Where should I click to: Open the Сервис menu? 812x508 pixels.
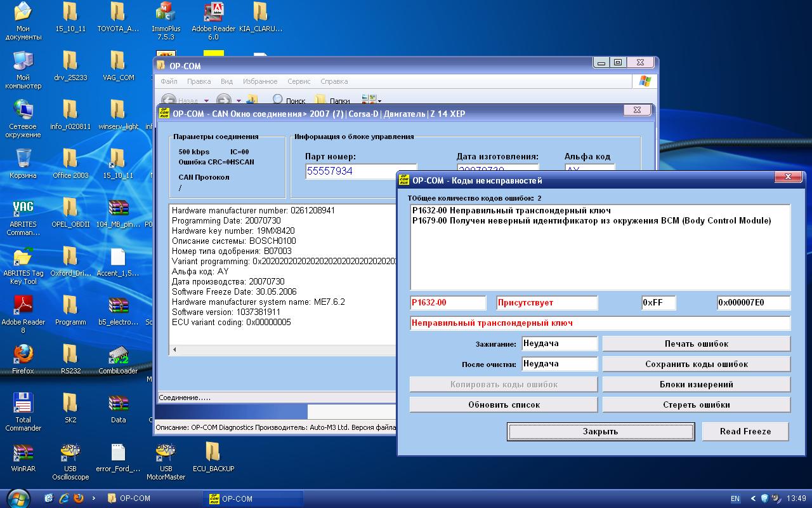299,81
